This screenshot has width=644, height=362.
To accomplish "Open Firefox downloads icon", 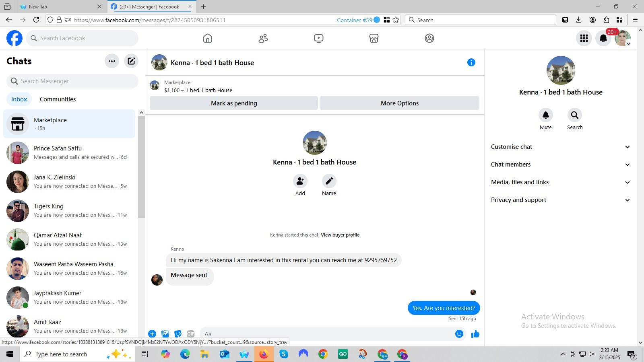I will (x=579, y=20).
